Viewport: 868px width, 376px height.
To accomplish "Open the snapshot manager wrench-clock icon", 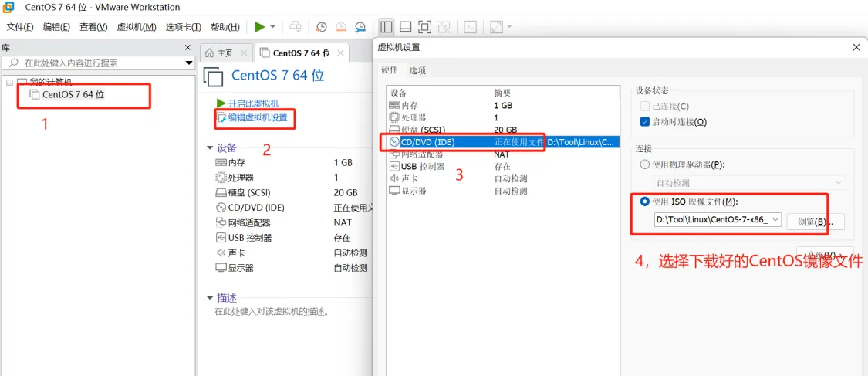I will point(360,26).
